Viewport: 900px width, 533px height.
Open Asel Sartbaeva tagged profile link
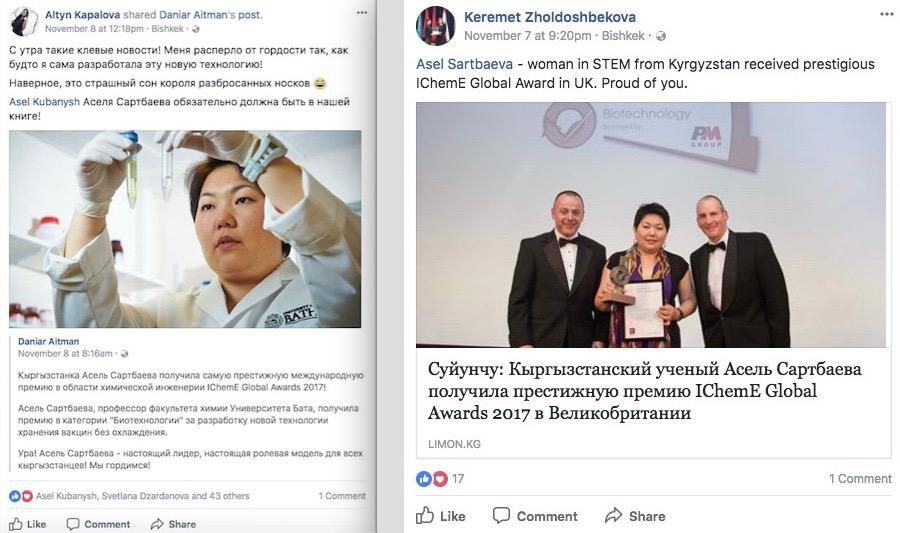tap(464, 64)
